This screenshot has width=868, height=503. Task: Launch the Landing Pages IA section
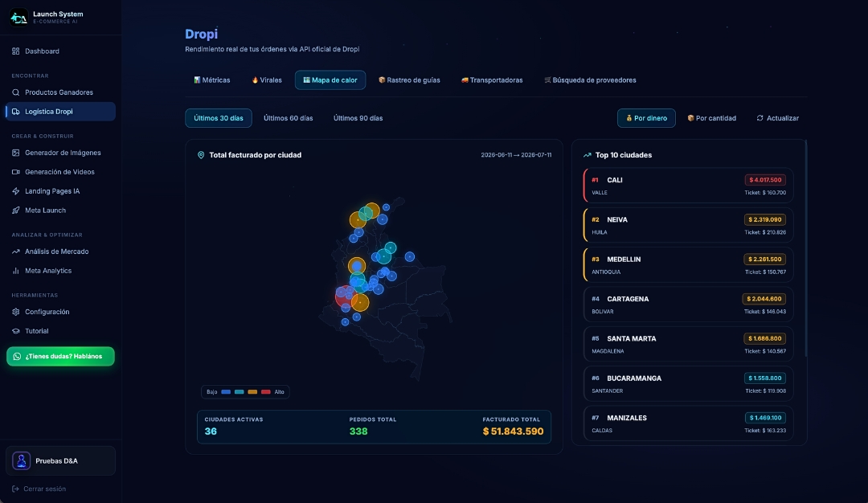point(60,191)
